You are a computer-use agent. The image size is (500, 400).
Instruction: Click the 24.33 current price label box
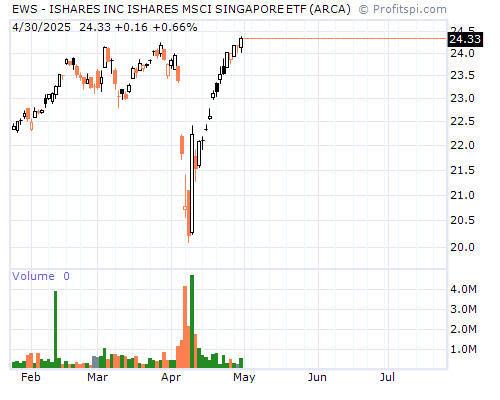click(465, 39)
